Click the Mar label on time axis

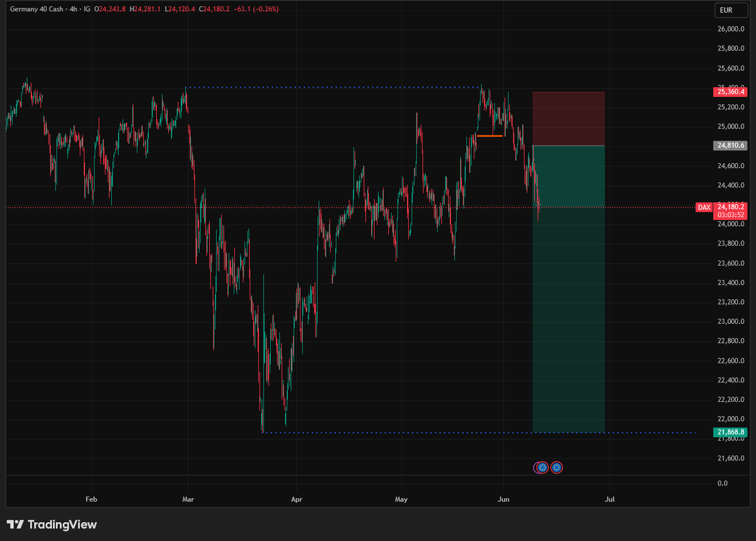point(188,499)
